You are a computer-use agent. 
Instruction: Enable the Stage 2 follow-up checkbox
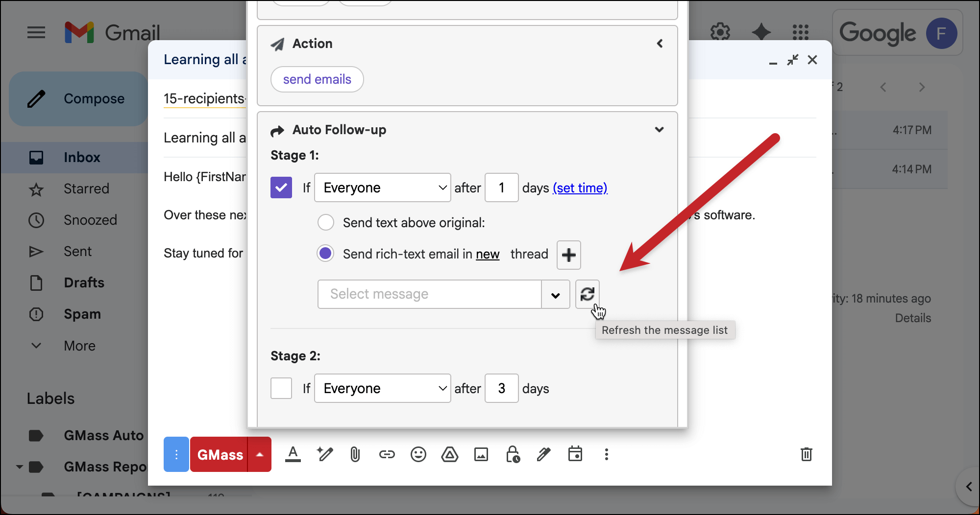click(281, 389)
